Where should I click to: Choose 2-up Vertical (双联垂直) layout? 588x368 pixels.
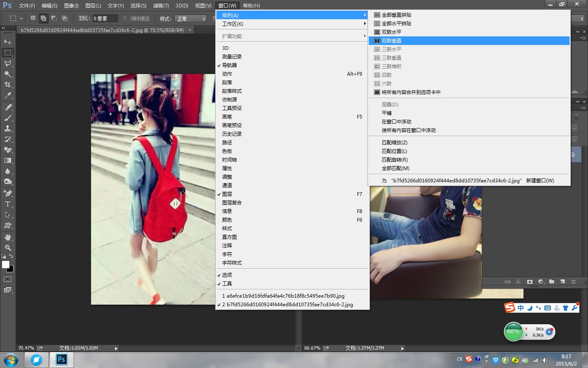pyautogui.click(x=469, y=41)
